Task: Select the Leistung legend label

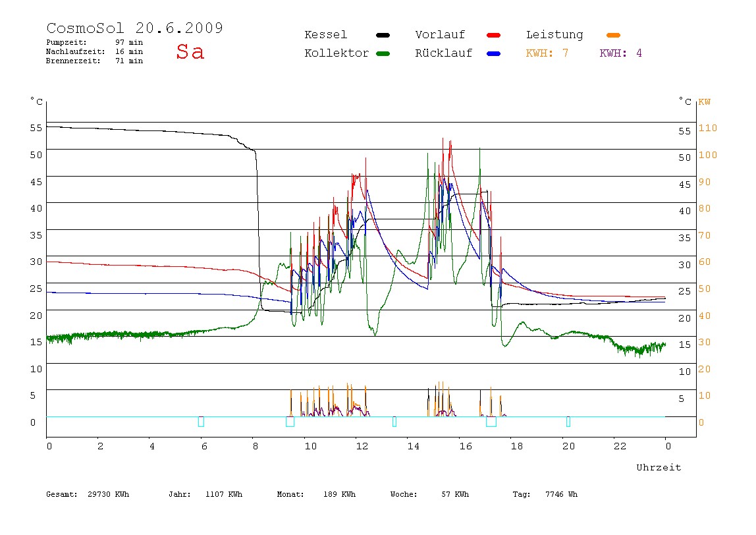Action: (554, 35)
